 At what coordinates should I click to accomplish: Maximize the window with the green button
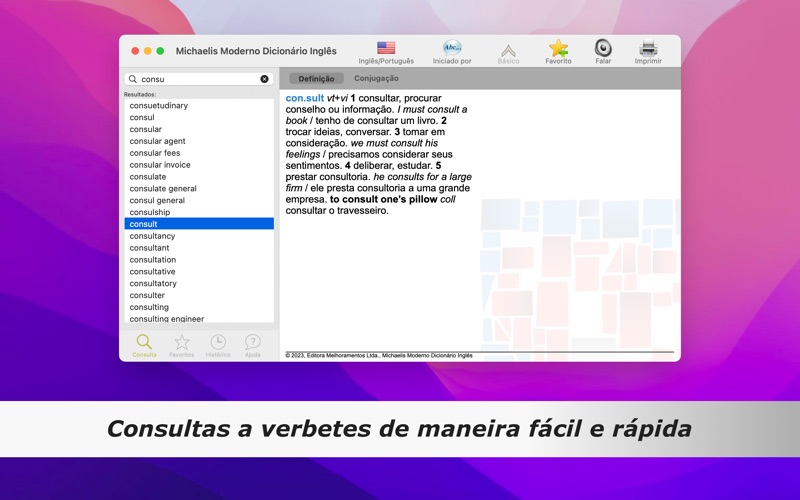(x=160, y=51)
